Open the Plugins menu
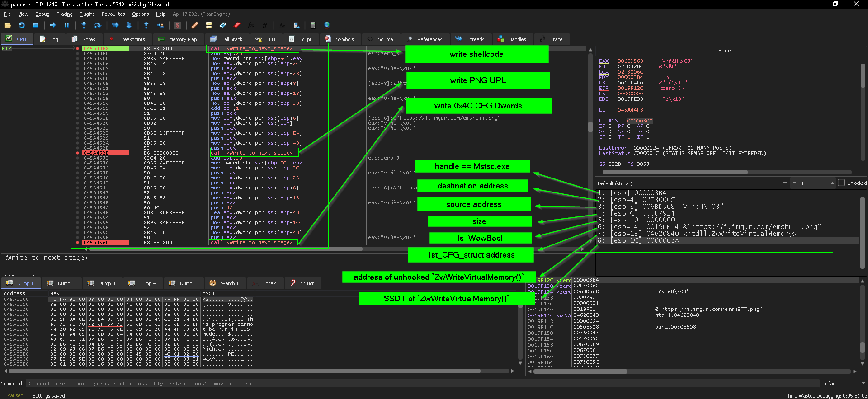The image size is (868, 399). [87, 14]
